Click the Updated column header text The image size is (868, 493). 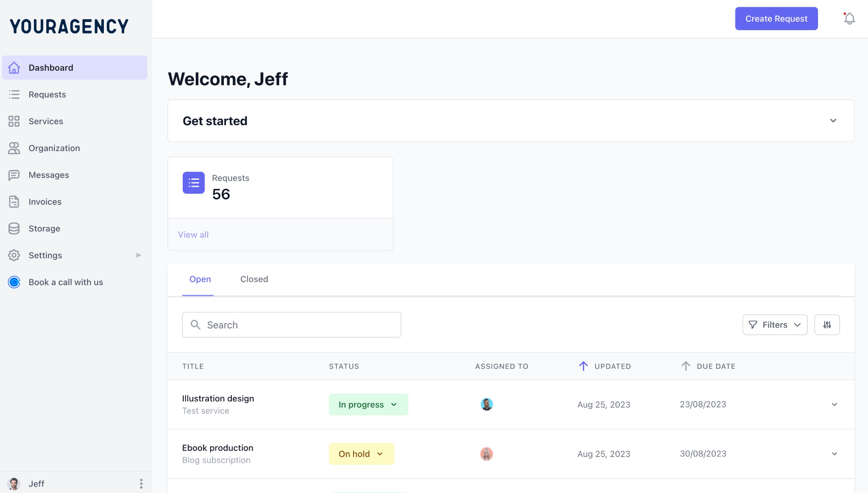pos(613,366)
